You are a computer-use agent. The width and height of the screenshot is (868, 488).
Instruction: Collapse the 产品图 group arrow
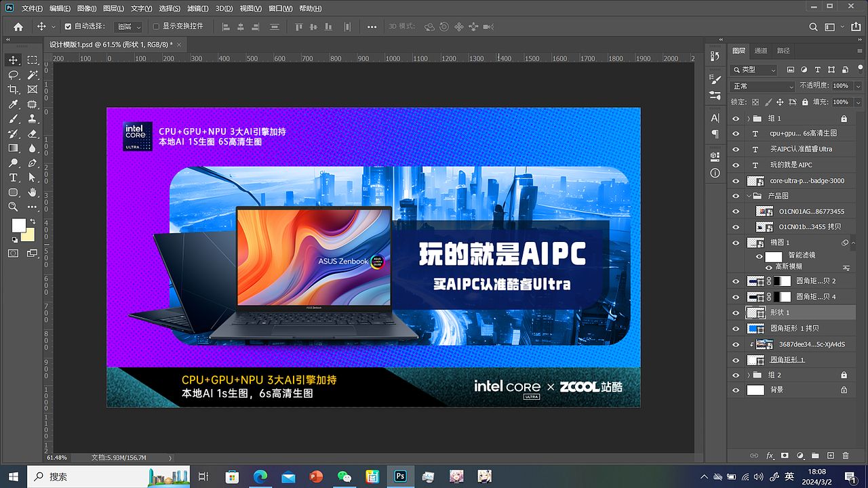749,196
